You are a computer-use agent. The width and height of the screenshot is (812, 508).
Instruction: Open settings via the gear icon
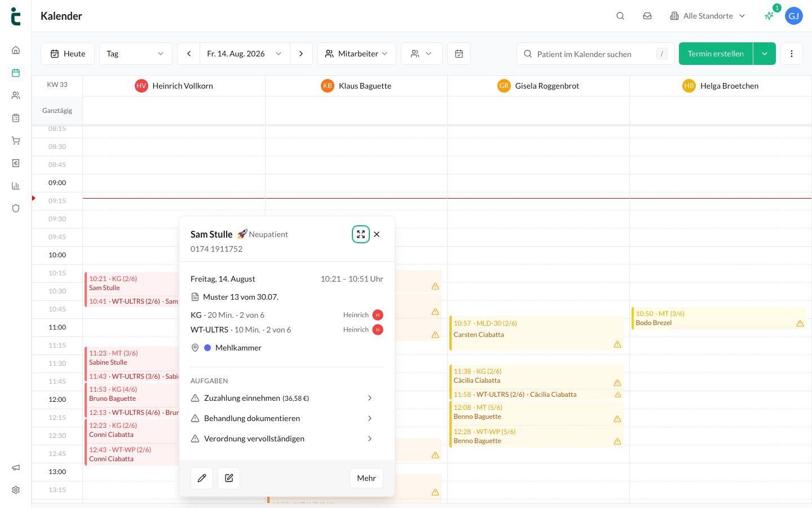(x=16, y=490)
